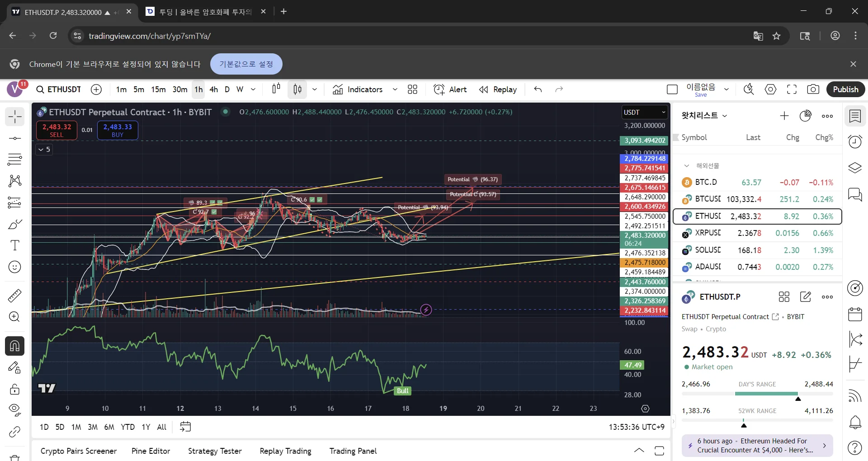Expand the USDT currency dropdown
Screen dimensions: 868x461
tap(645, 112)
